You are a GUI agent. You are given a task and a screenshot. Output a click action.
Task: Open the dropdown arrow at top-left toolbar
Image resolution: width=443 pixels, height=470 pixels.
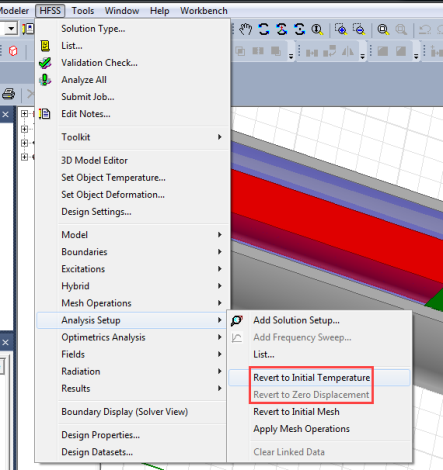[11, 29]
